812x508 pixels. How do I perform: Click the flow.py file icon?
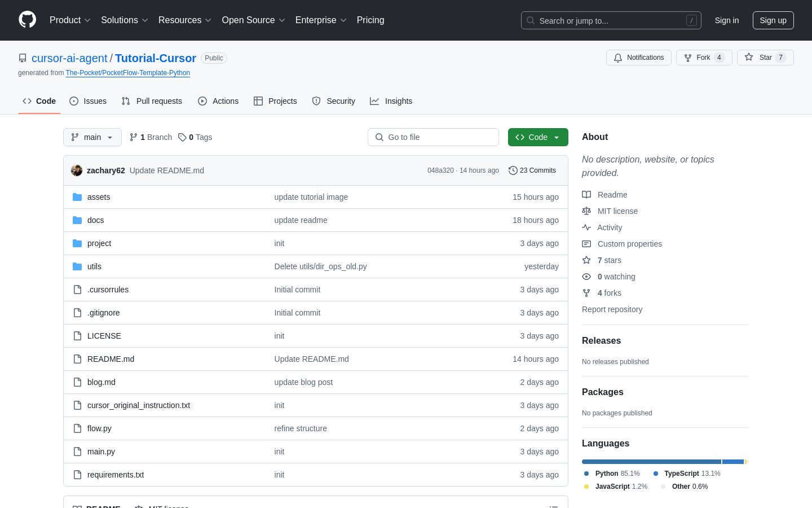click(x=77, y=428)
